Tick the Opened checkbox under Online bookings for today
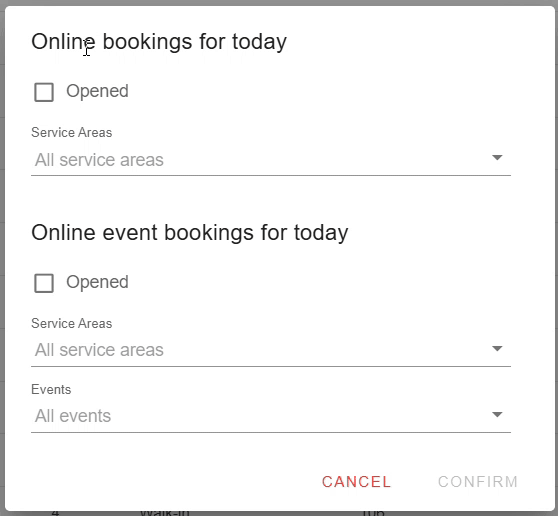Screen dimensions: 558x516 (44, 92)
